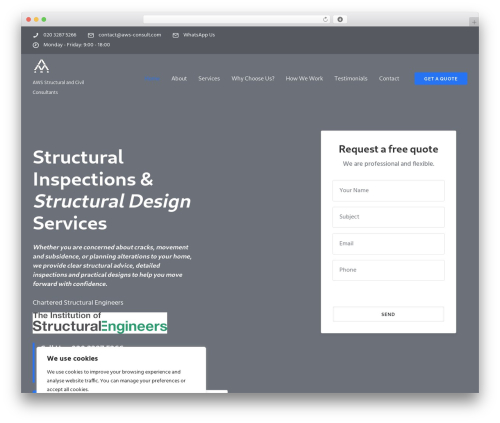The height and width of the screenshot is (423, 500).
Task: Click the Request a free quote heading
Action: coord(388,149)
